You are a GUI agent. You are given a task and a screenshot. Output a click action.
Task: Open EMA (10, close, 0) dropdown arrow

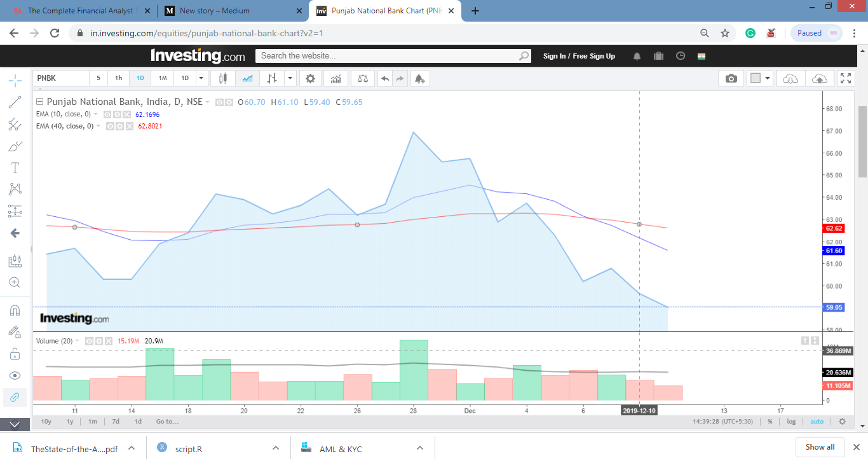(x=96, y=114)
